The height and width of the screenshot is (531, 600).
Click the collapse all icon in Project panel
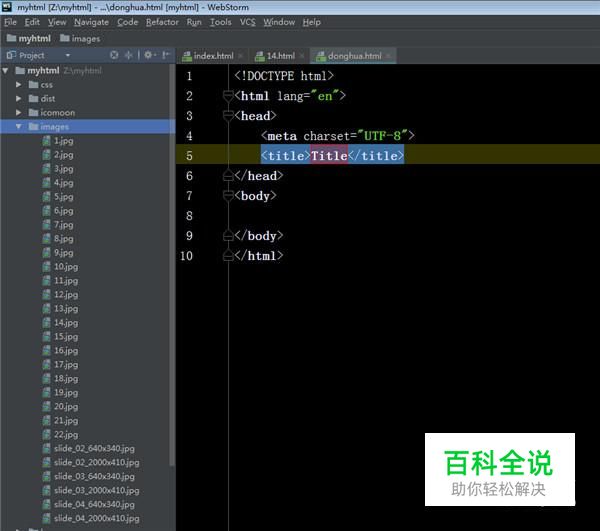[129, 55]
